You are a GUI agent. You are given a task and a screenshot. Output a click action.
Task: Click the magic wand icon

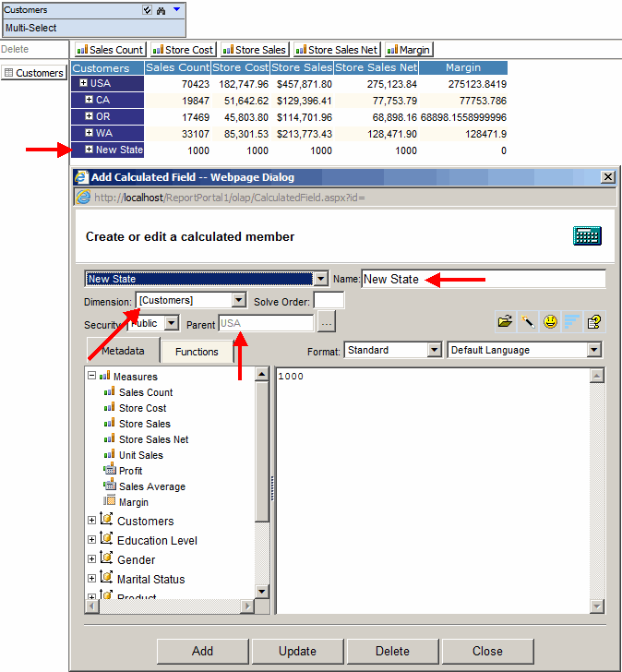528,321
